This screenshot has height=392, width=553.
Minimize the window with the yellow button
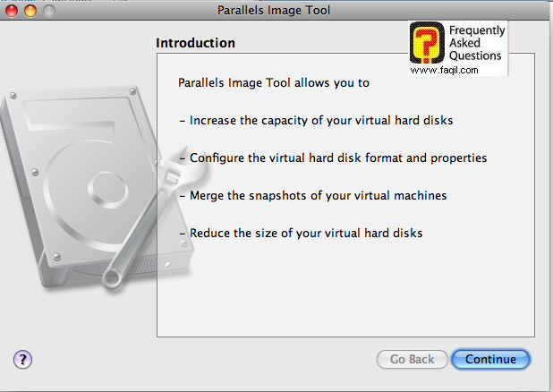point(29,12)
